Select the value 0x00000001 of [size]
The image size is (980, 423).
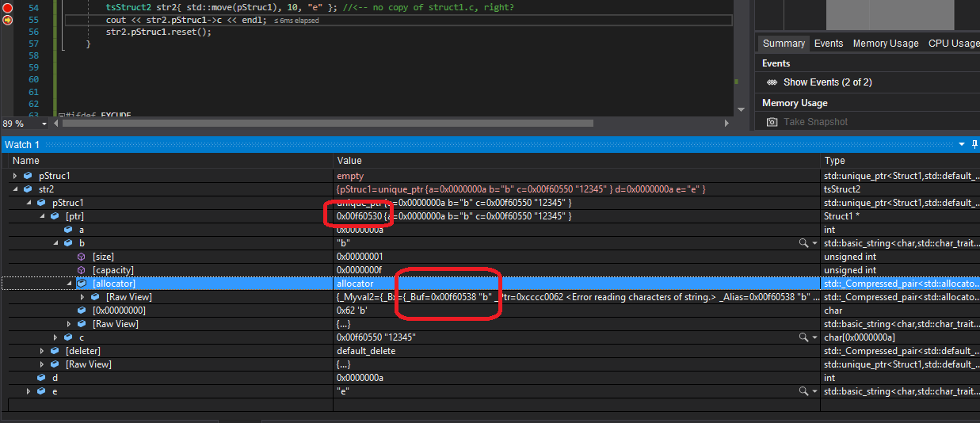(x=360, y=257)
